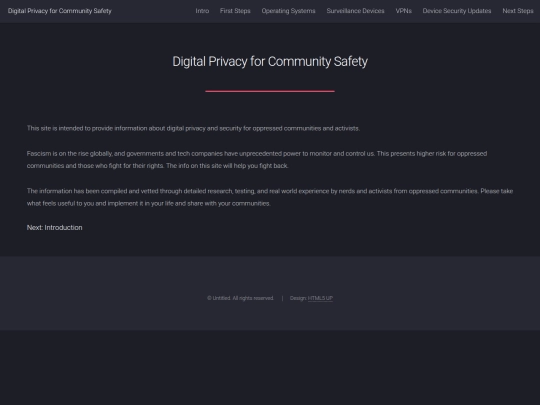Click paragraph beginning 'Fascism is on the rise'

257,159
